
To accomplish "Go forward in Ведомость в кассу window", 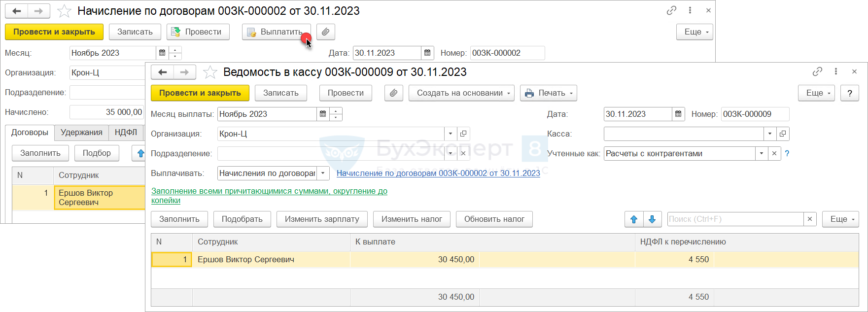I will (x=185, y=72).
